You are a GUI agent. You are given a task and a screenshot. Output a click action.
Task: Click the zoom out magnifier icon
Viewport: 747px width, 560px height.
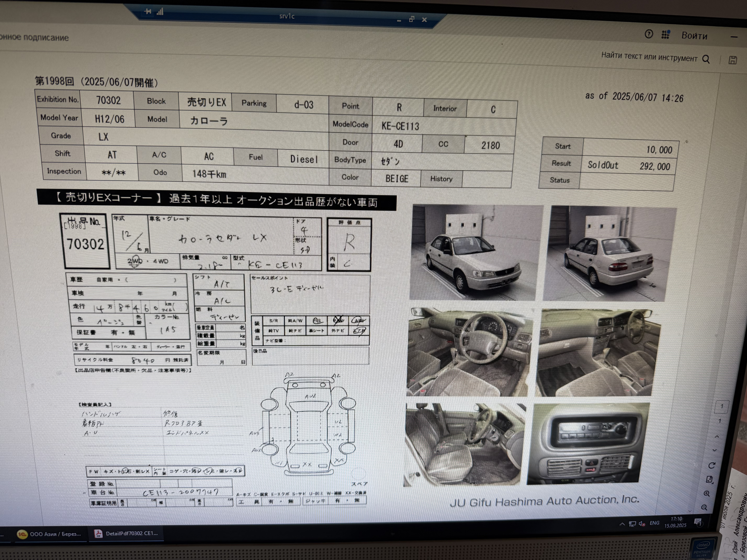704,507
